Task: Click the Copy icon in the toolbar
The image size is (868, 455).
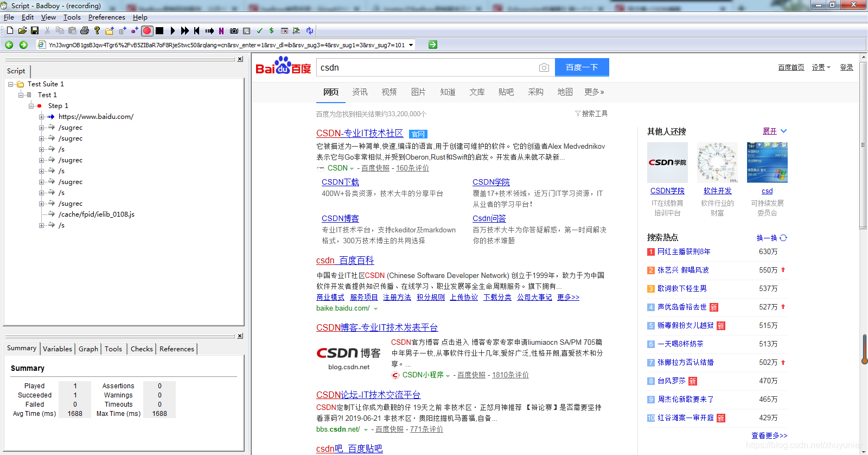Action: [60, 31]
